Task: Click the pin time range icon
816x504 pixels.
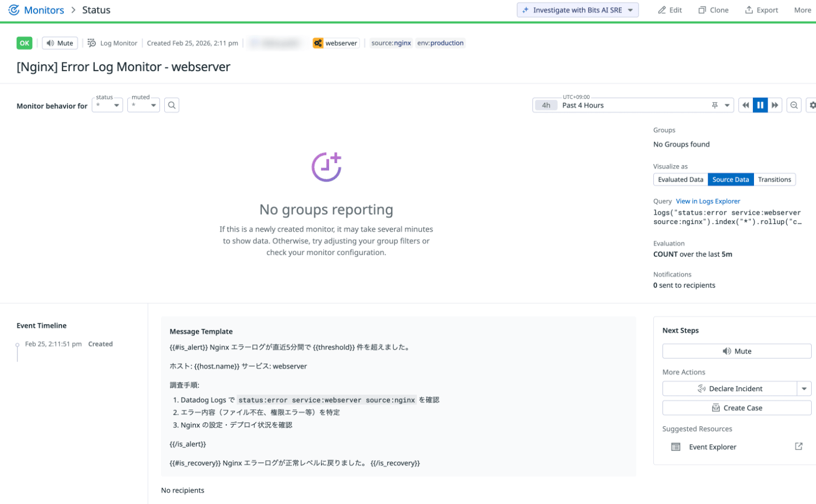Action: (x=715, y=105)
